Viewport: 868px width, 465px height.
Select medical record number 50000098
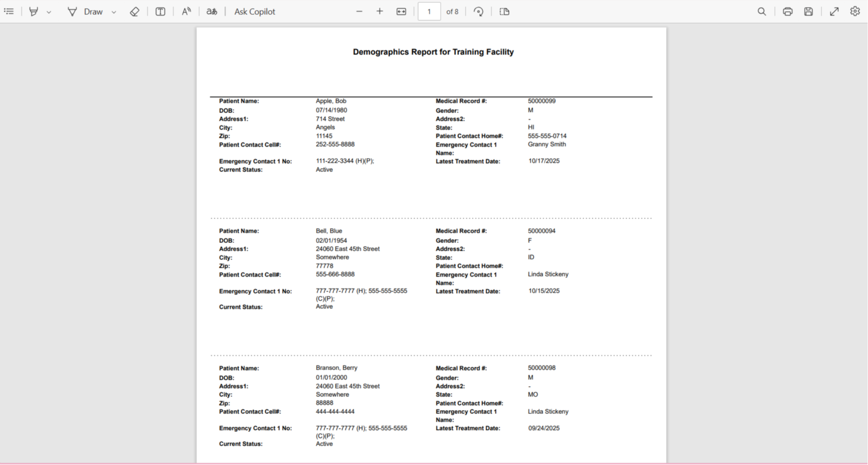(542, 368)
